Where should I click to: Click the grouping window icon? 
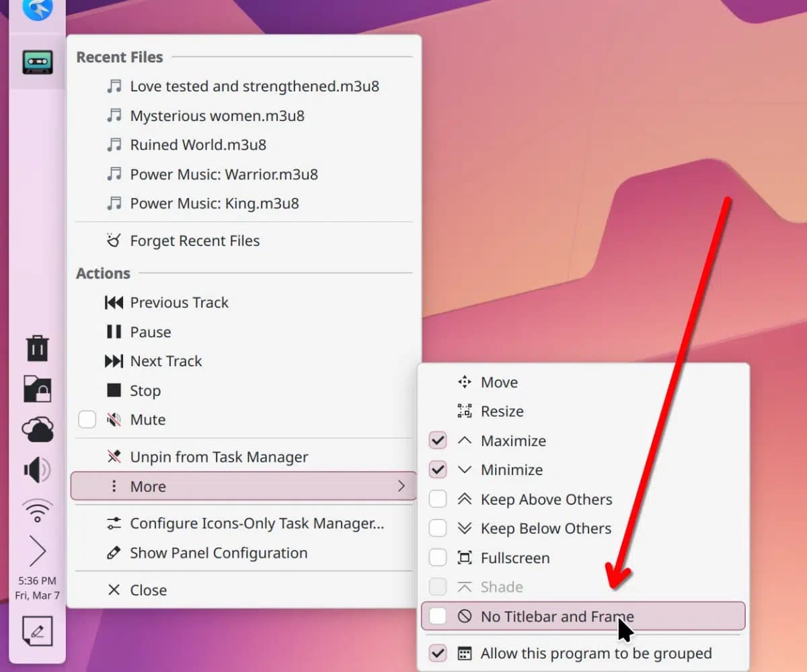pyautogui.click(x=465, y=653)
